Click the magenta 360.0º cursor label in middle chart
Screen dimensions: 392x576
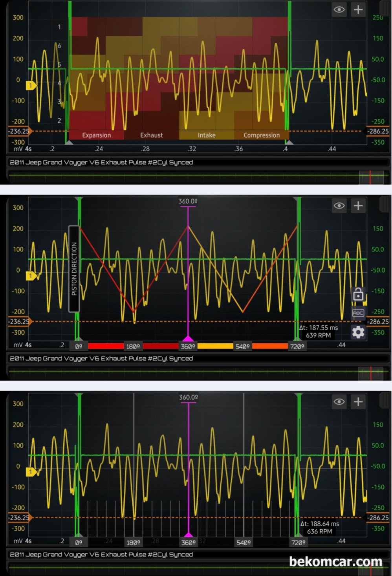click(188, 201)
